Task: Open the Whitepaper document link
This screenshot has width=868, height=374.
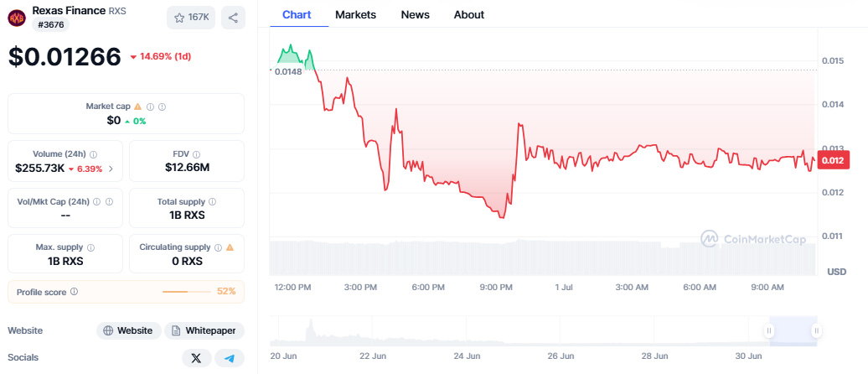Action: coord(204,330)
